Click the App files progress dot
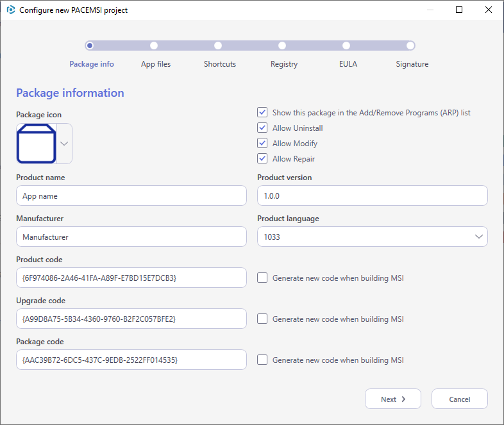 coord(154,46)
